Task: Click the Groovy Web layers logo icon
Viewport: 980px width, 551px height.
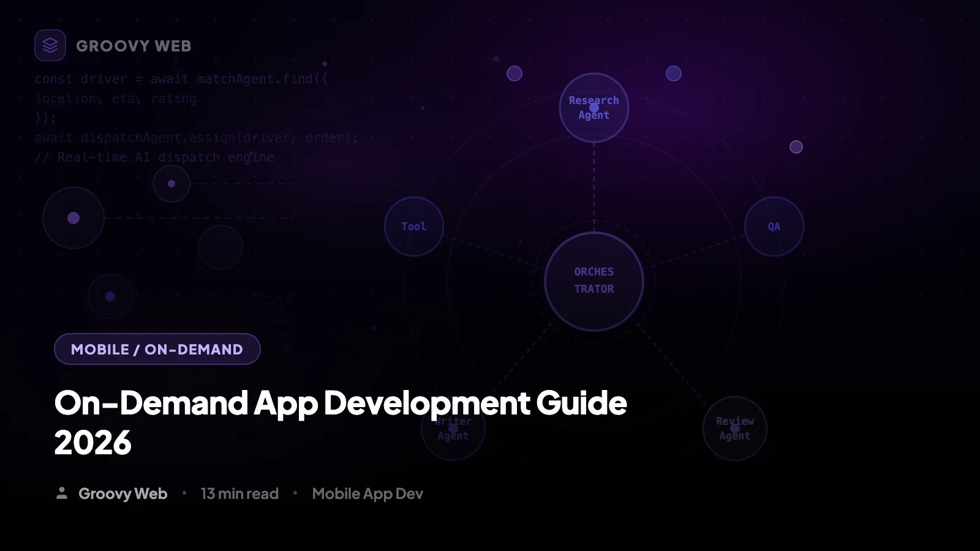Action: [x=50, y=45]
